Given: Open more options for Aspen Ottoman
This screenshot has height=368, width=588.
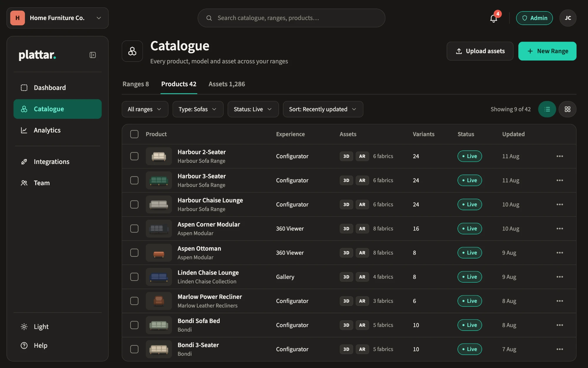Looking at the screenshot, I should coord(560,253).
